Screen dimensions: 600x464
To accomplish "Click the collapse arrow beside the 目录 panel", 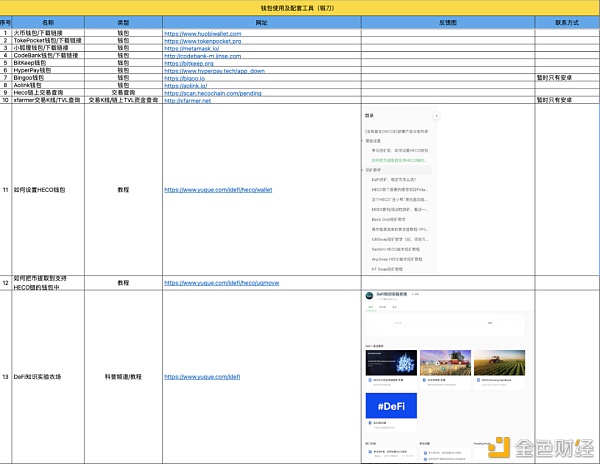I will pyautogui.click(x=437, y=116).
